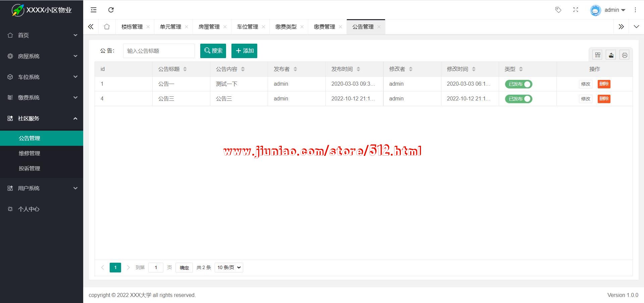Sort table by 修改时间 column

(x=474, y=69)
